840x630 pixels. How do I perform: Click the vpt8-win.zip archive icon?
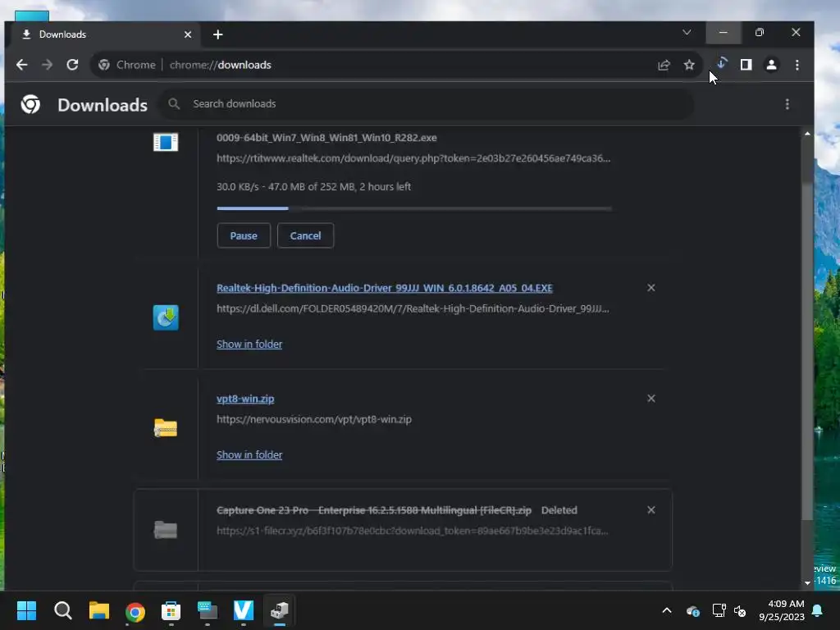[x=166, y=428]
